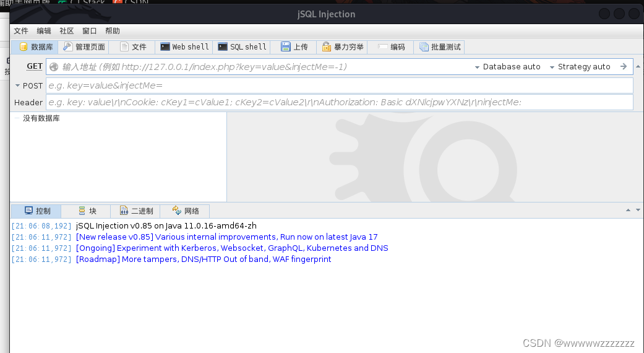Select the GET request method label
644x353 pixels.
pyautogui.click(x=35, y=66)
